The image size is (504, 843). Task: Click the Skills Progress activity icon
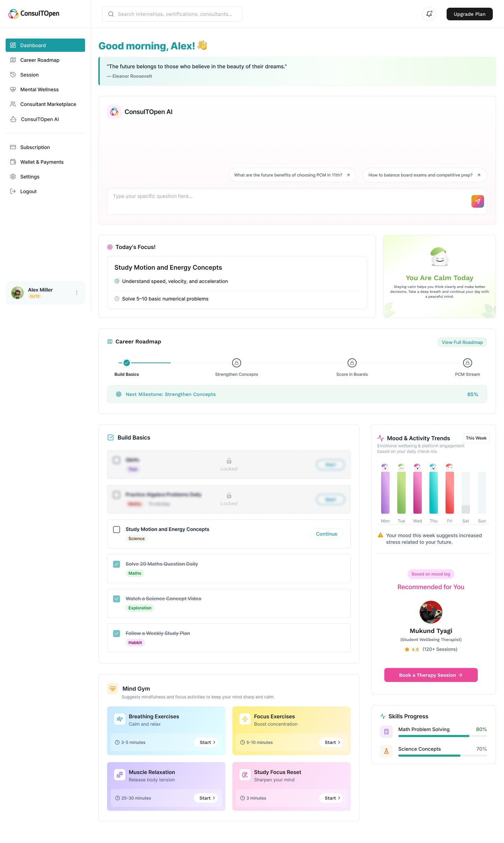click(x=383, y=716)
